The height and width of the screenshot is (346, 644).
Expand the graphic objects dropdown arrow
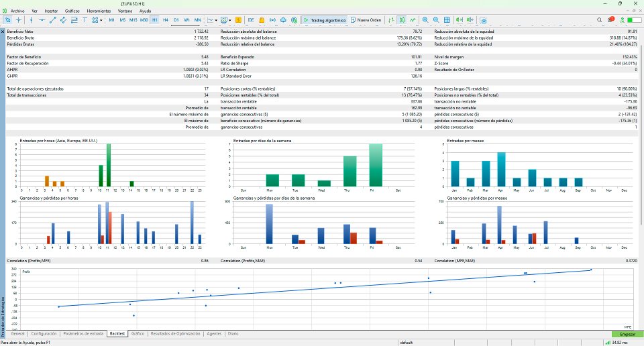(101, 20)
